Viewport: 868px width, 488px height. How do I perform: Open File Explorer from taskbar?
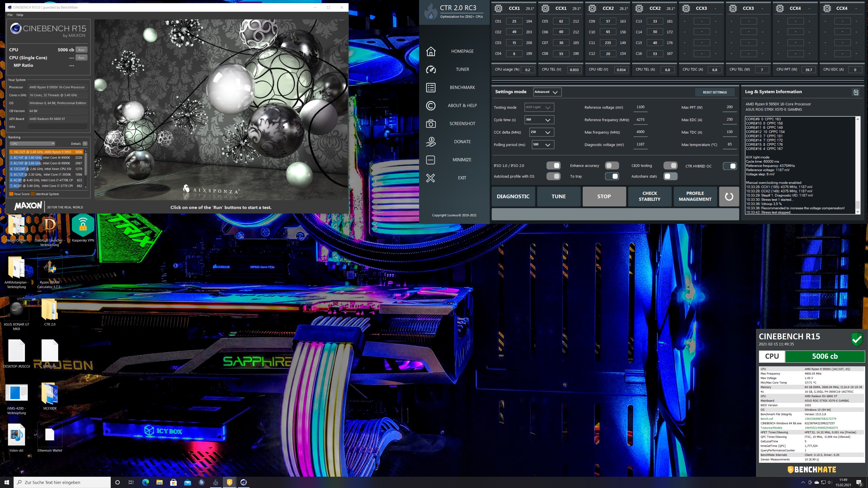pos(159,482)
